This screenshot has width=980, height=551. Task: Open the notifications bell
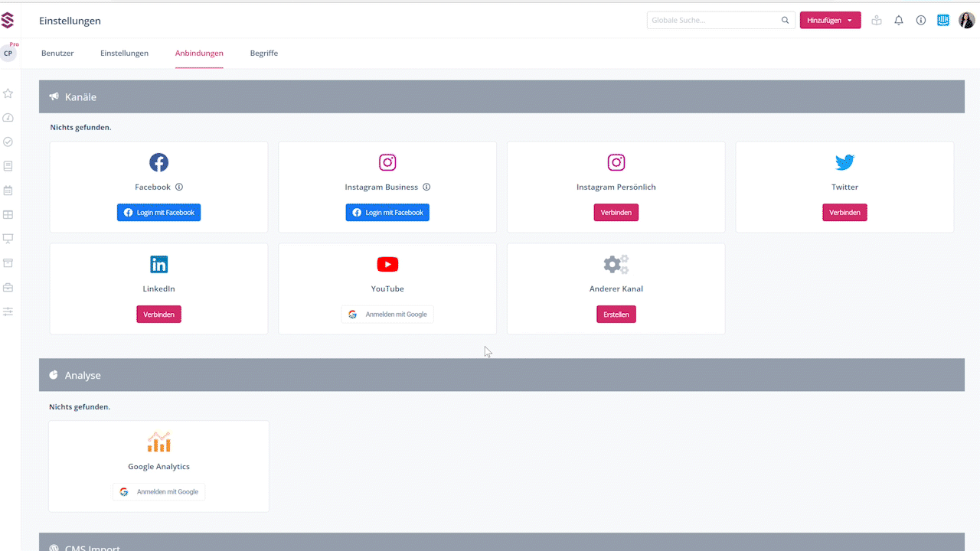click(899, 21)
